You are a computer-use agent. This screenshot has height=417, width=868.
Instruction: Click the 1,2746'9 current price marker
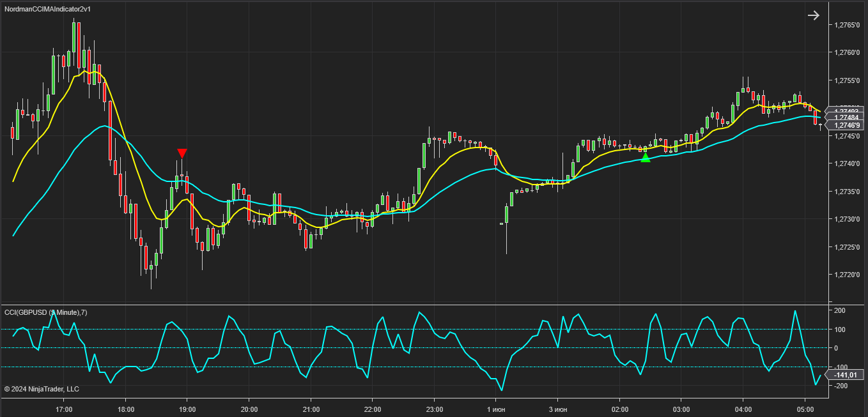[x=847, y=126]
